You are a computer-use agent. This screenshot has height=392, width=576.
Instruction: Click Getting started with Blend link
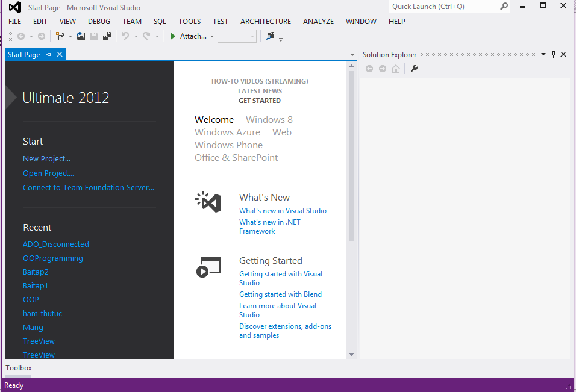pos(280,294)
